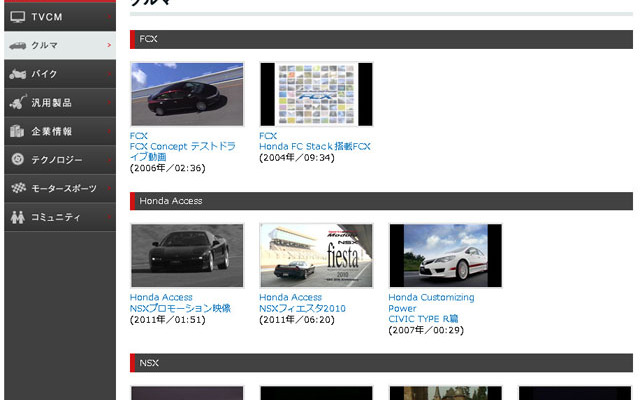Click the Honda Access section header bar
Image resolution: width=640 pixels, height=400 pixels.
point(381,201)
